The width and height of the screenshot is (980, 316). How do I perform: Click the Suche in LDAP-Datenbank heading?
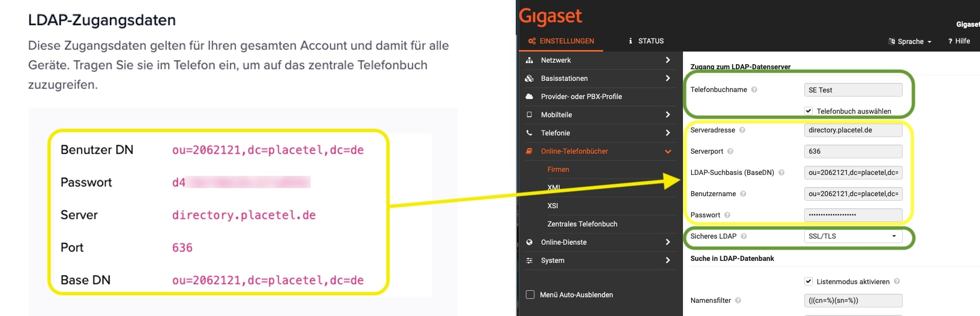point(732,258)
